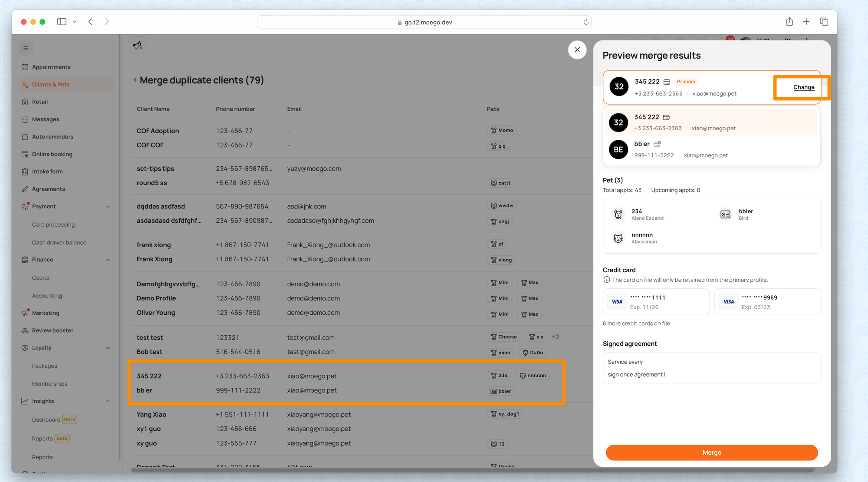Open Online booking in the sidebar
Image resolution: width=868 pixels, height=482 pixels.
tap(52, 154)
